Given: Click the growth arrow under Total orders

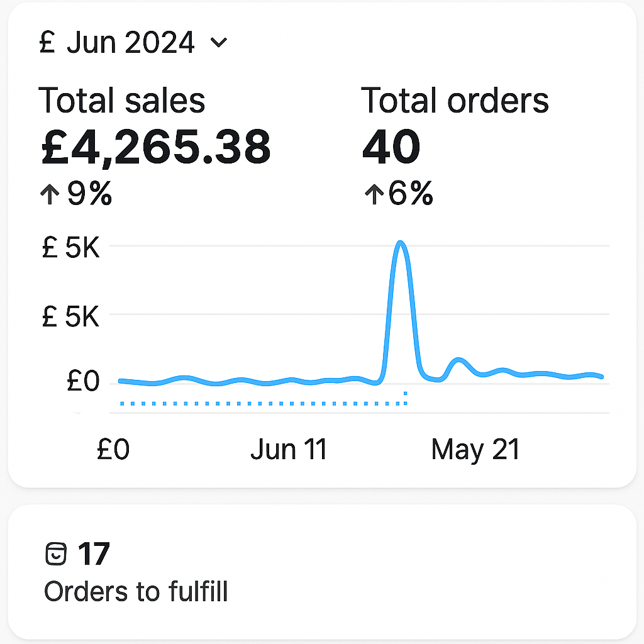Looking at the screenshot, I should tap(374, 194).
